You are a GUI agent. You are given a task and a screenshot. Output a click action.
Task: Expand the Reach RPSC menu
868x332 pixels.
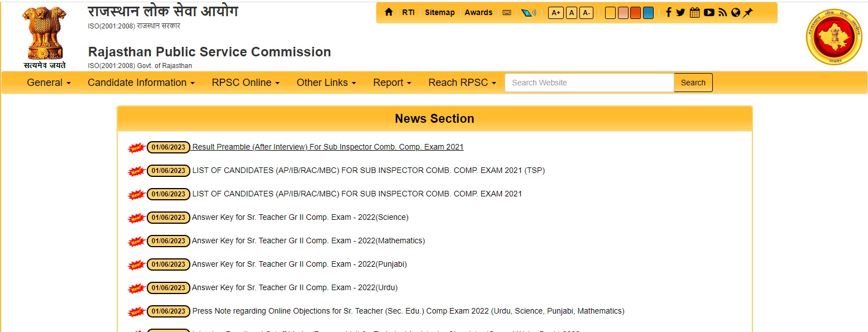pyautogui.click(x=462, y=83)
